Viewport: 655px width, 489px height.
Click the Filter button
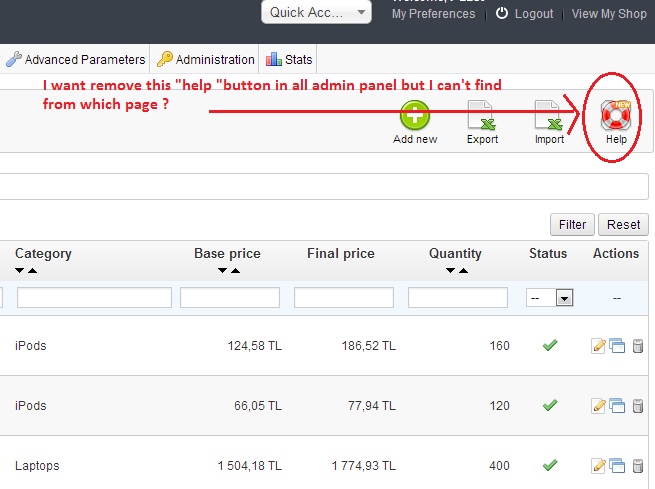coord(572,225)
